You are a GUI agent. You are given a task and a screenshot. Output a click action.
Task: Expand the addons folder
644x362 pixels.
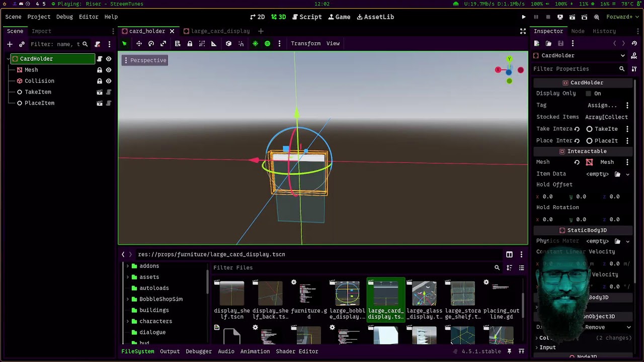coord(128,266)
